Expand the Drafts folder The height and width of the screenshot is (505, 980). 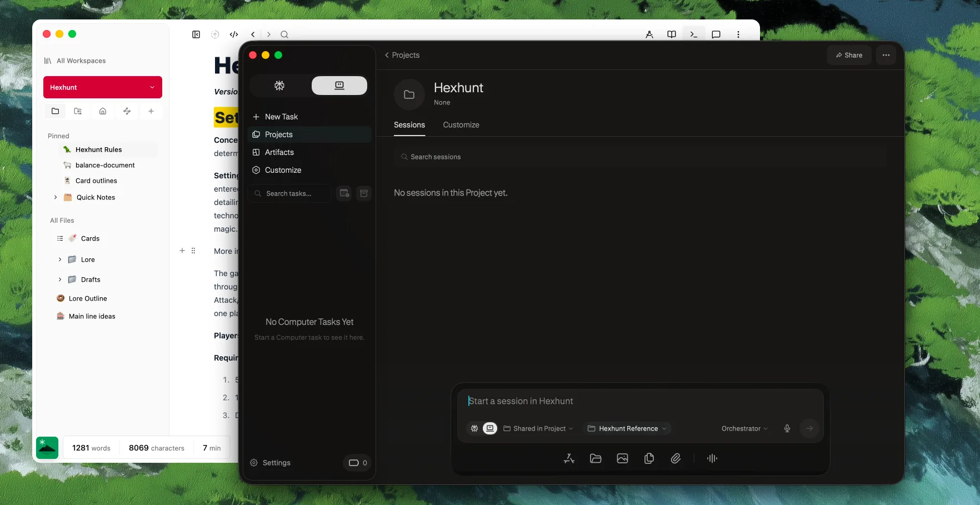click(x=60, y=279)
